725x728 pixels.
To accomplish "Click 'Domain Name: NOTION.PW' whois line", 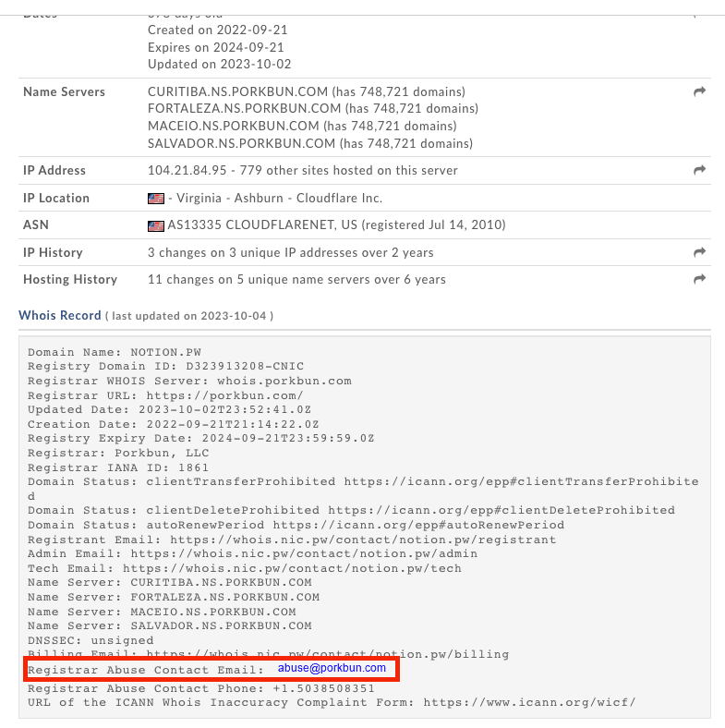I will [x=115, y=352].
